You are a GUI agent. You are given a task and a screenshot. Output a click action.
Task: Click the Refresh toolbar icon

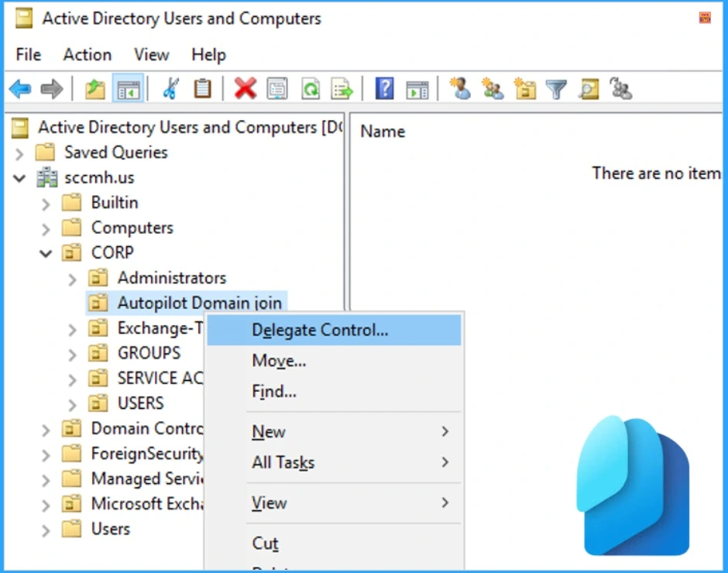(x=310, y=88)
